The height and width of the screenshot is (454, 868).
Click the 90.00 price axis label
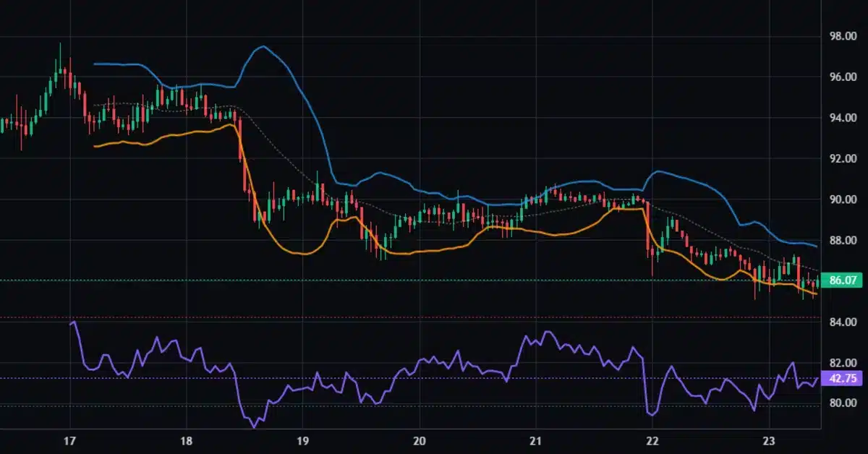click(843, 200)
